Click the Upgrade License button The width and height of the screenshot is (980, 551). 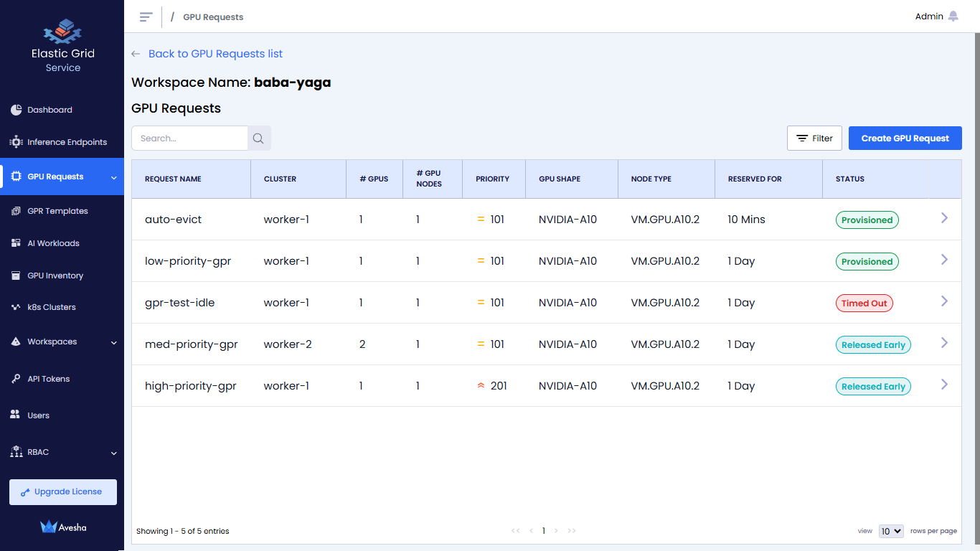point(63,492)
